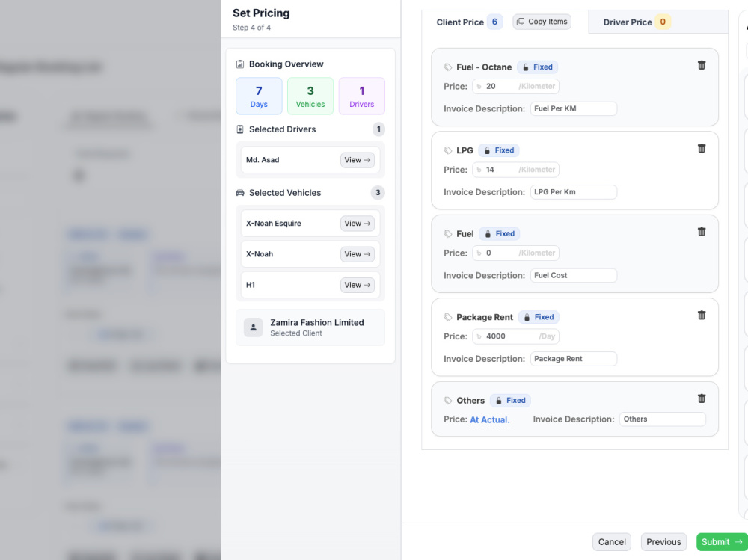748x560 pixels.
Task: Go back with the Previous button
Action: [x=663, y=542]
